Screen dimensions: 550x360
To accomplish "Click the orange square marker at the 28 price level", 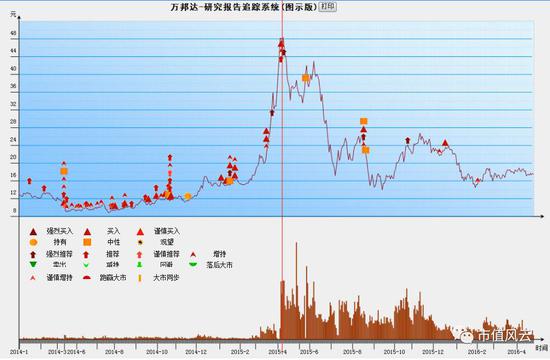I will 364,121.
